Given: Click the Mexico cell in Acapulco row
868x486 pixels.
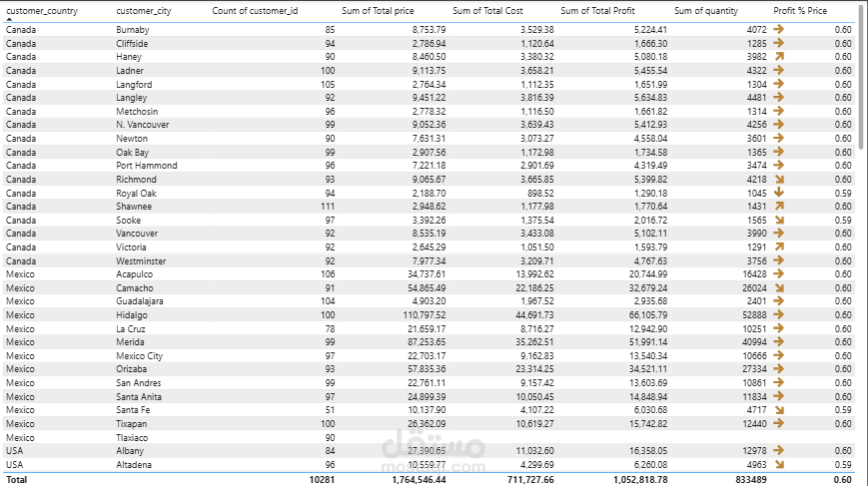Looking at the screenshot, I should click(20, 274).
